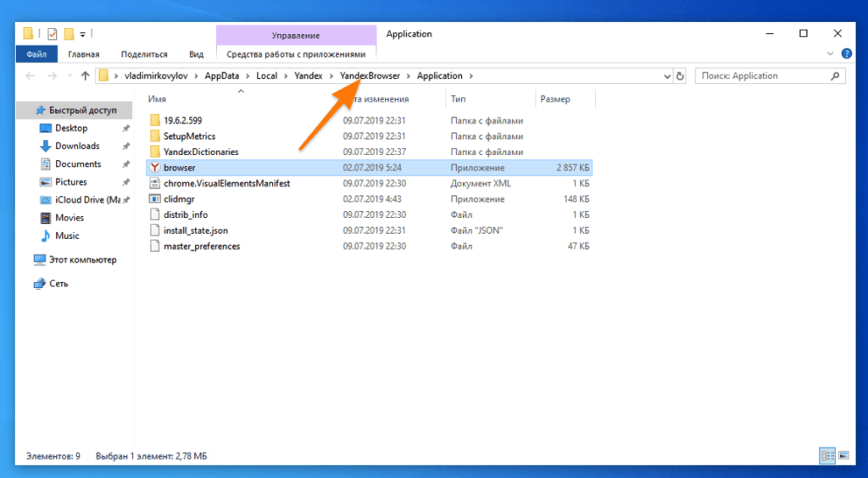
Task: Open Средства работы с приложениями tab
Action: pyautogui.click(x=296, y=54)
